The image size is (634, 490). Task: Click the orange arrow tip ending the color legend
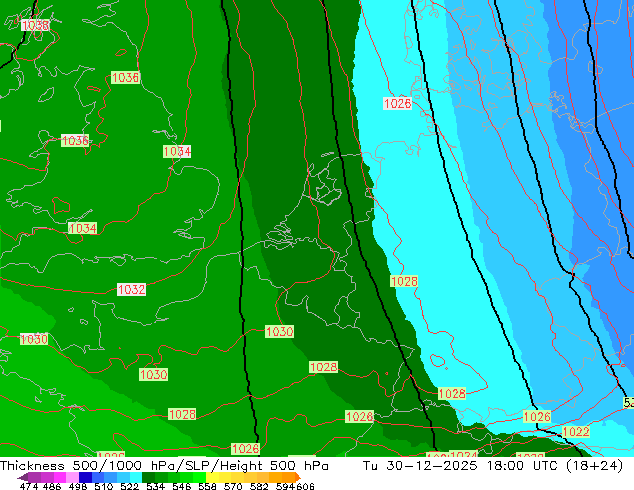[298, 477]
